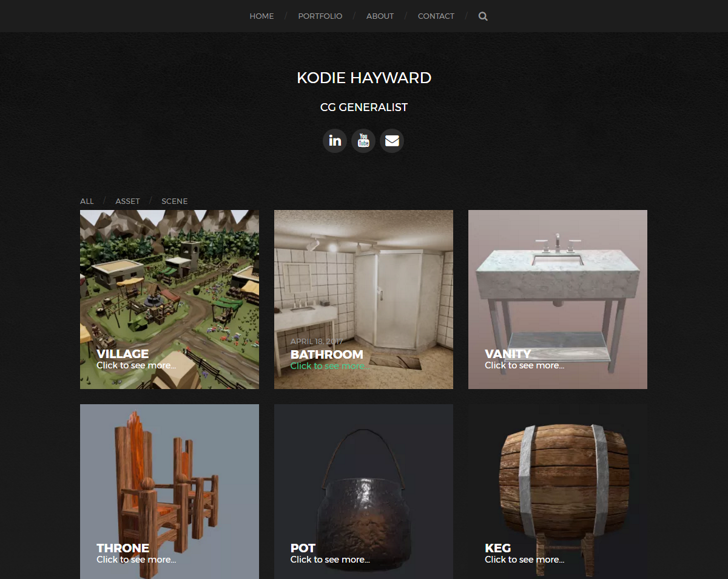
Task: Filter the gallery by All
Action: pos(87,201)
